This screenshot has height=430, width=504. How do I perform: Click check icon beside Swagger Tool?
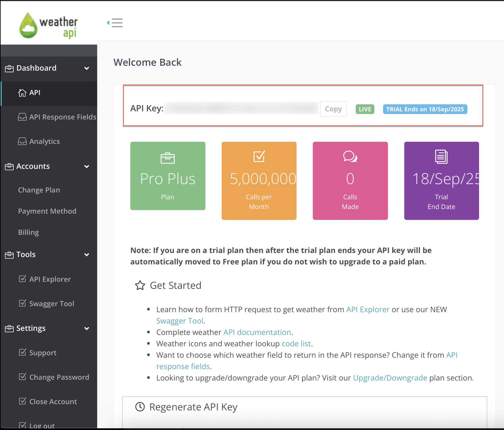click(22, 303)
